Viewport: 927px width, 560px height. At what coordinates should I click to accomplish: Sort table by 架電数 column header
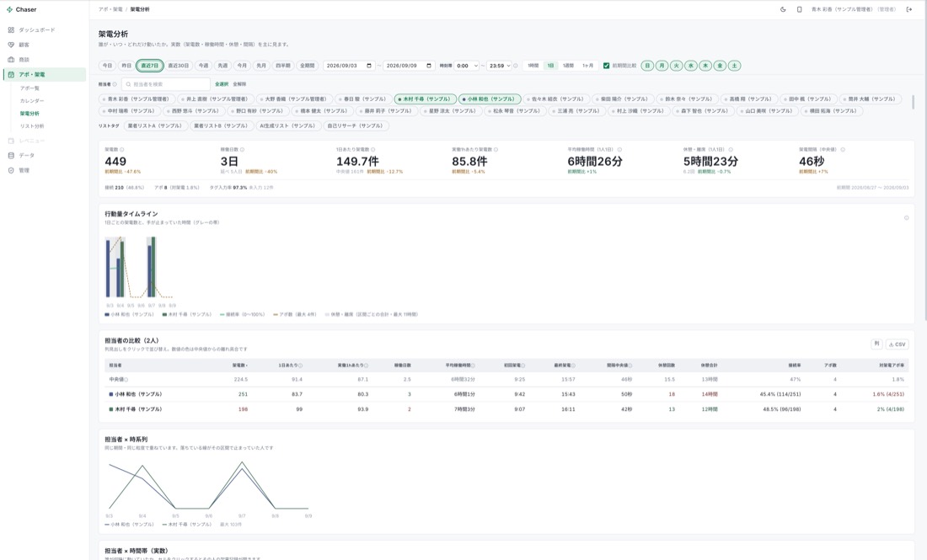coord(239,365)
